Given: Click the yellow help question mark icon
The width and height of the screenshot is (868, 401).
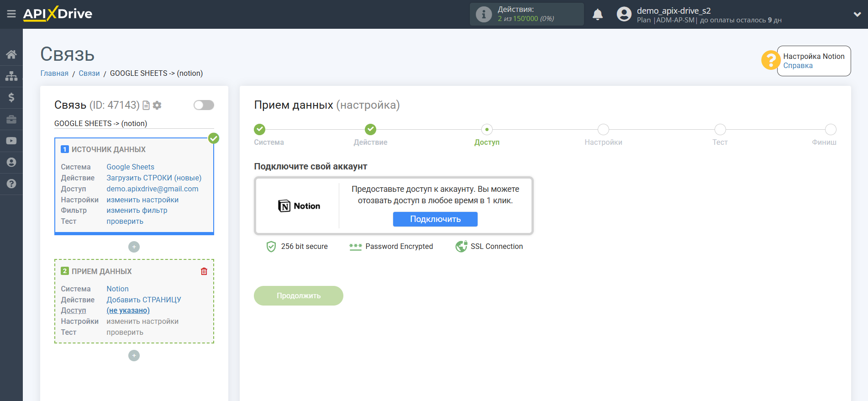Looking at the screenshot, I should point(771,60).
